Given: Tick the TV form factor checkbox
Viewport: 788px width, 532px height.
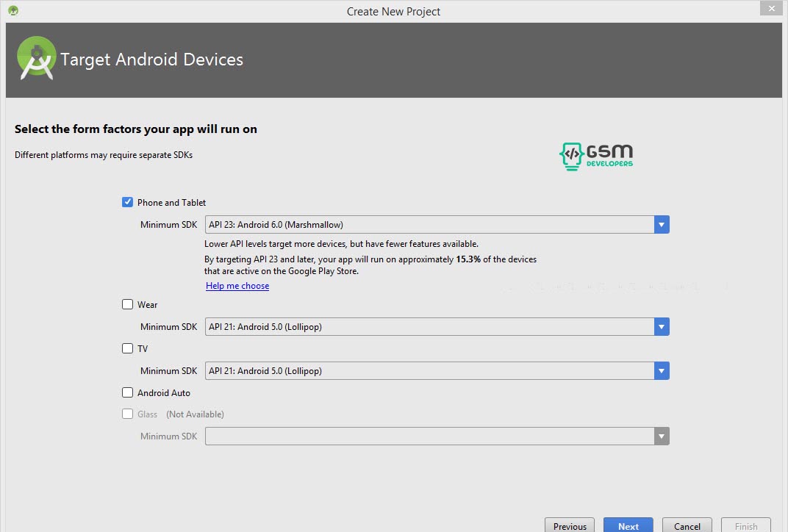Looking at the screenshot, I should coord(128,348).
